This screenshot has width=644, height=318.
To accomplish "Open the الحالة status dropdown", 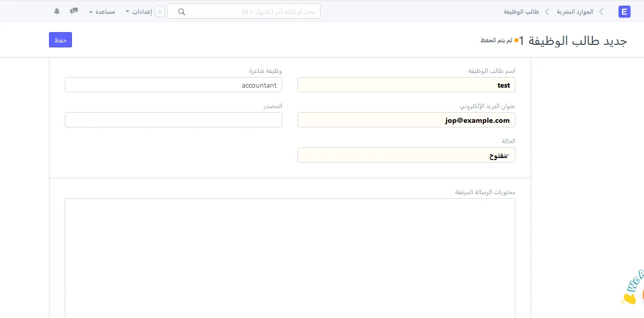I will (x=406, y=155).
